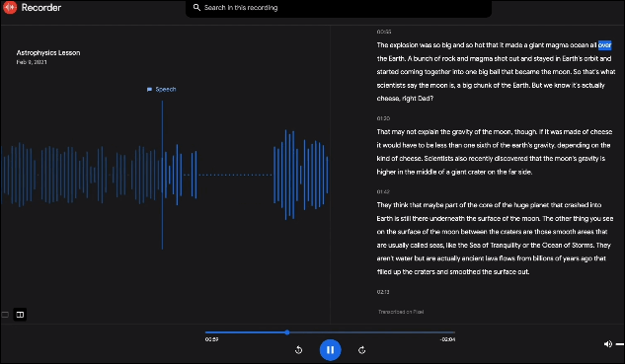Click the vertical playhead line on the waveform
This screenshot has height=364, width=625.
click(x=162, y=176)
